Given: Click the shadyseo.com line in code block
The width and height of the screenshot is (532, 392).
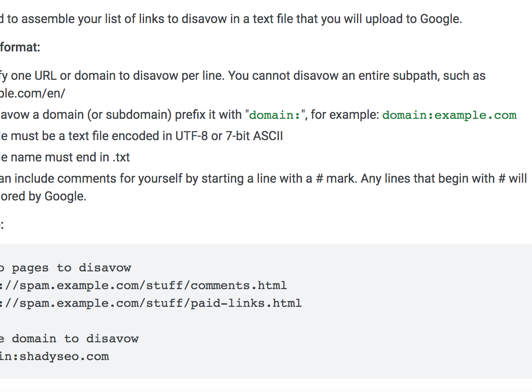Looking at the screenshot, I should tap(55, 357).
